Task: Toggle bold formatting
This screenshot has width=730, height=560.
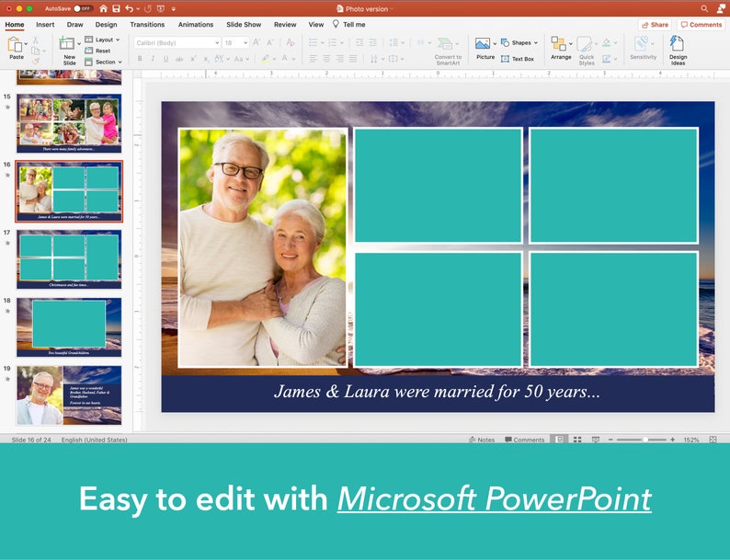Action: (140, 59)
